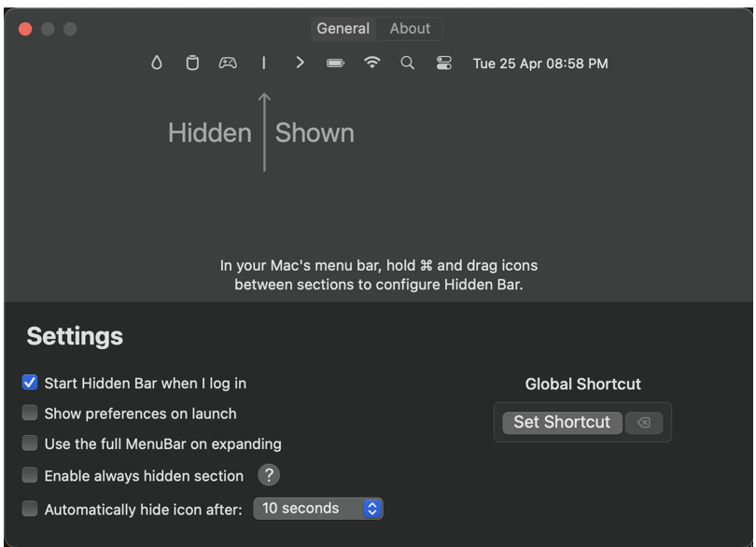Click the menu bar drag instruction text

pos(379,275)
